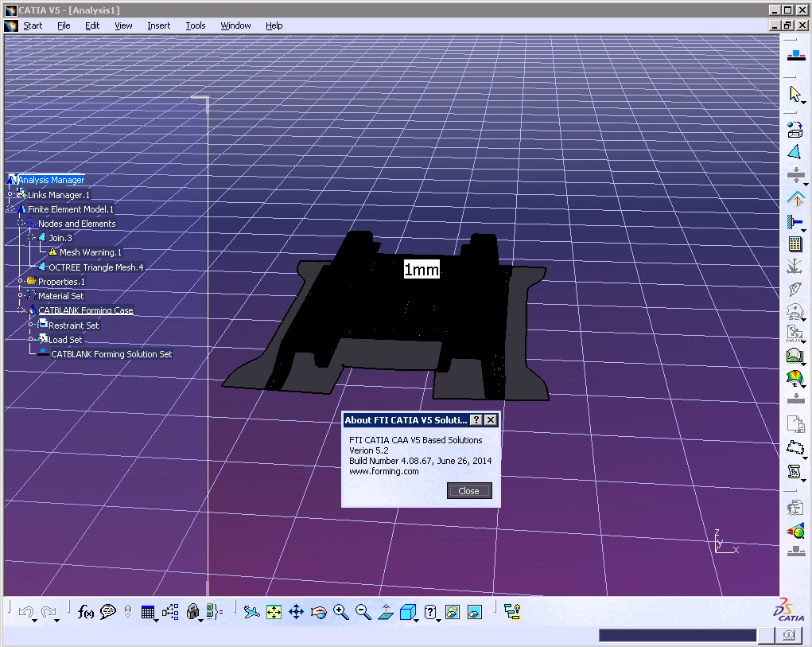Open the Start menu
The height and width of the screenshot is (647, 812).
pos(33,25)
